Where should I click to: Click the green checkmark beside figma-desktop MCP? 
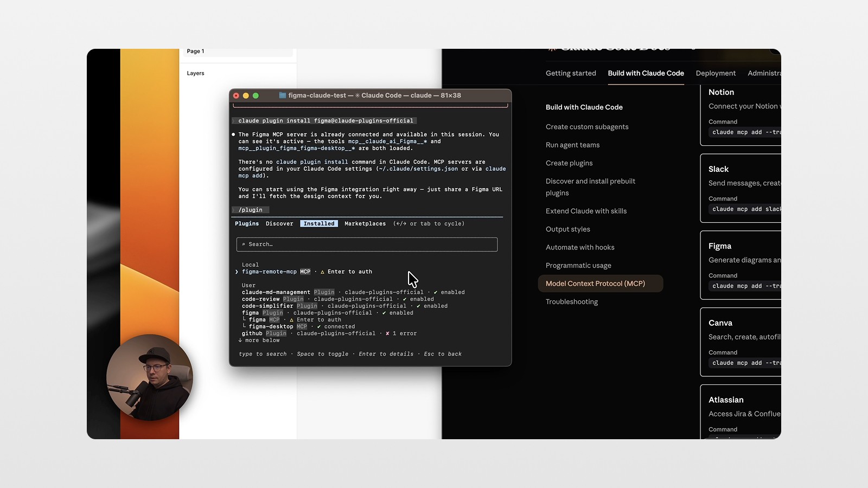coord(319,326)
